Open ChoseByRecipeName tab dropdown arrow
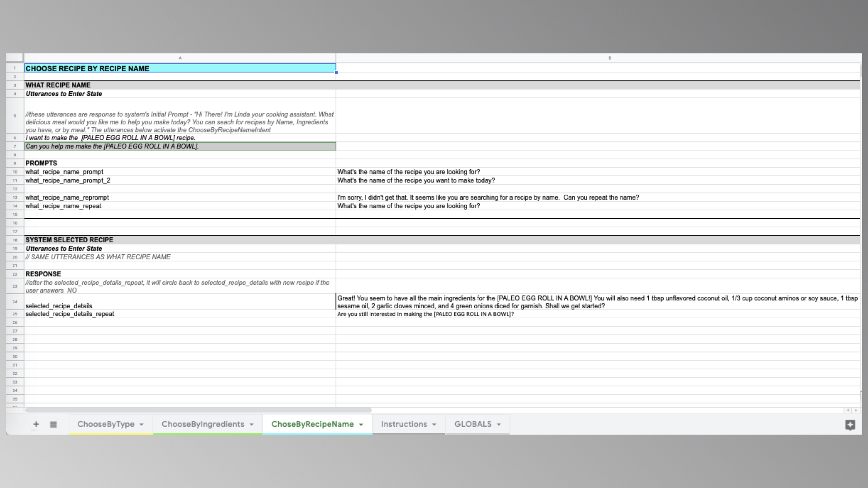This screenshot has width=868, height=488. click(361, 425)
